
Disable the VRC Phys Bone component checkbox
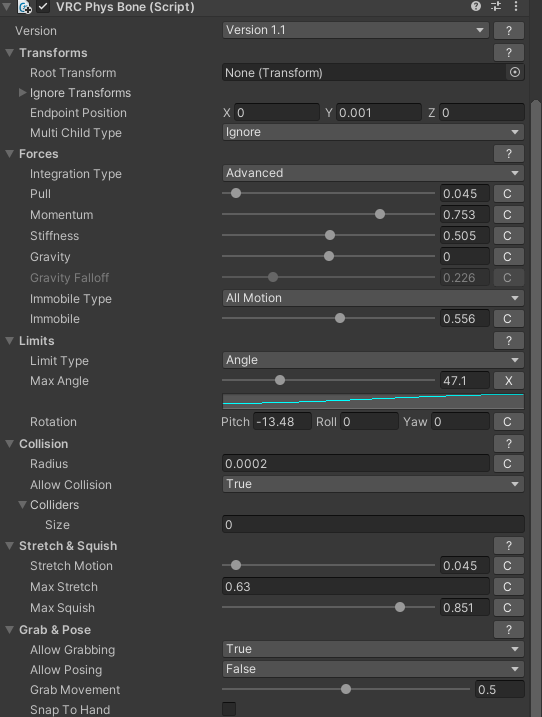coord(43,7)
